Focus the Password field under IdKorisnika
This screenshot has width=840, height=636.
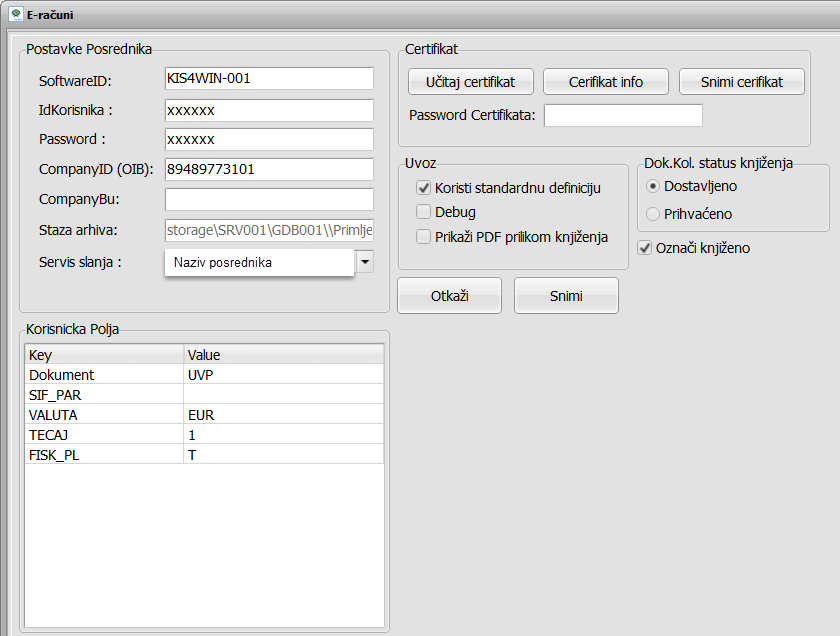269,139
